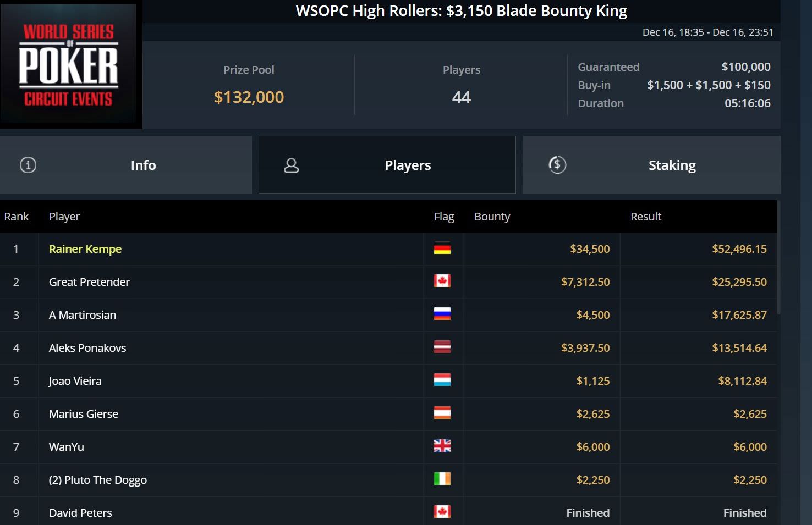This screenshot has width=812, height=525.
Task: Select player David Peters in the list
Action: coord(80,513)
